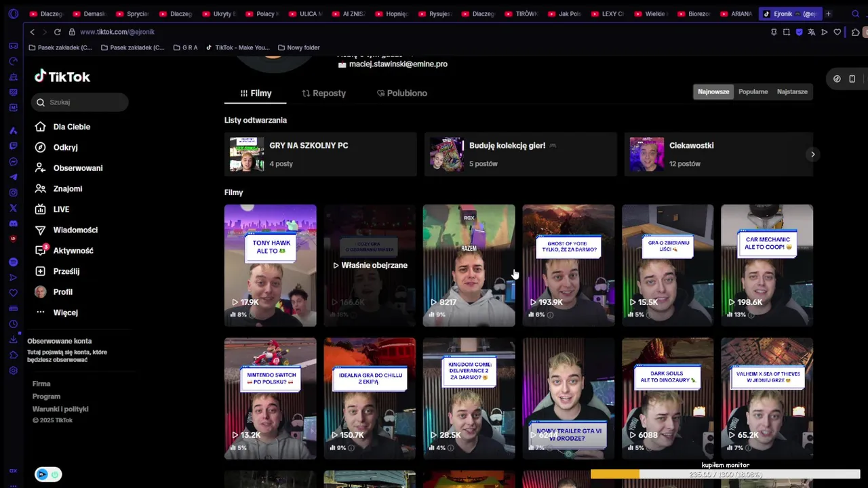Open the Nowy folder bookmark folder
Image resolution: width=868 pixels, height=488 pixels.
(298, 47)
